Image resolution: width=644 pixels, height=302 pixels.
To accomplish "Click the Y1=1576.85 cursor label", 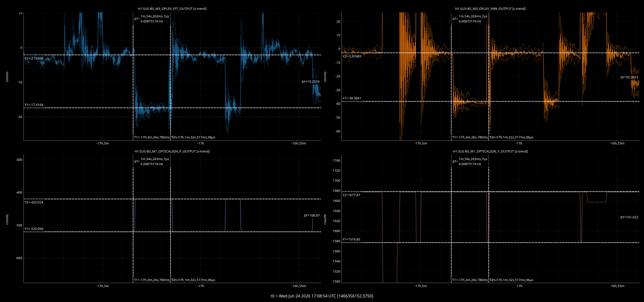I will [x=351, y=239].
